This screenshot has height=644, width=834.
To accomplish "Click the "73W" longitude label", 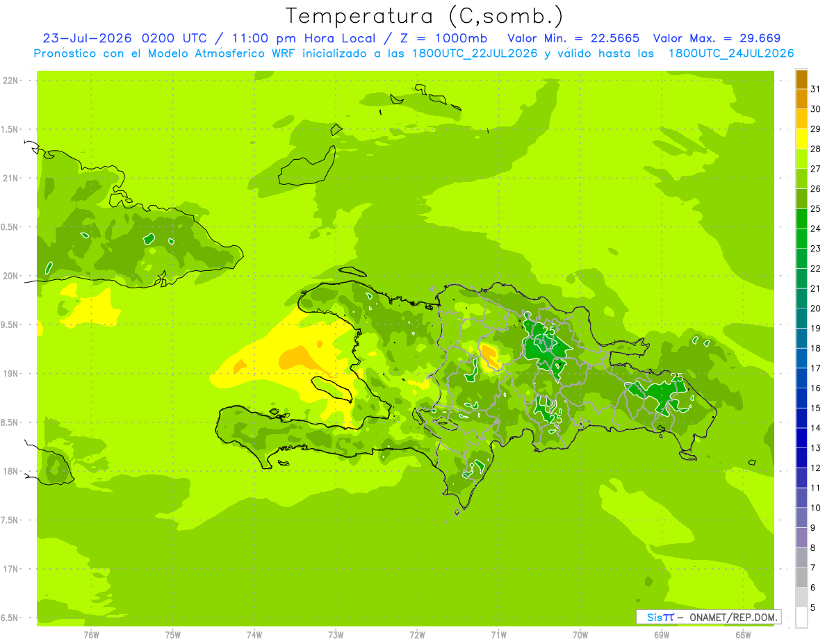I will click(336, 634).
